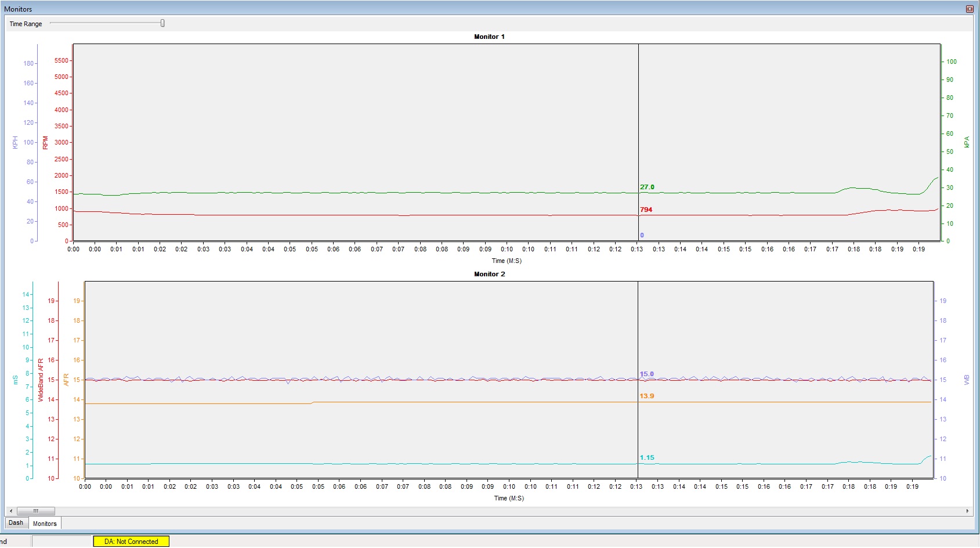
Task: Click the red 794 RPM cursor readout
Action: pos(646,210)
